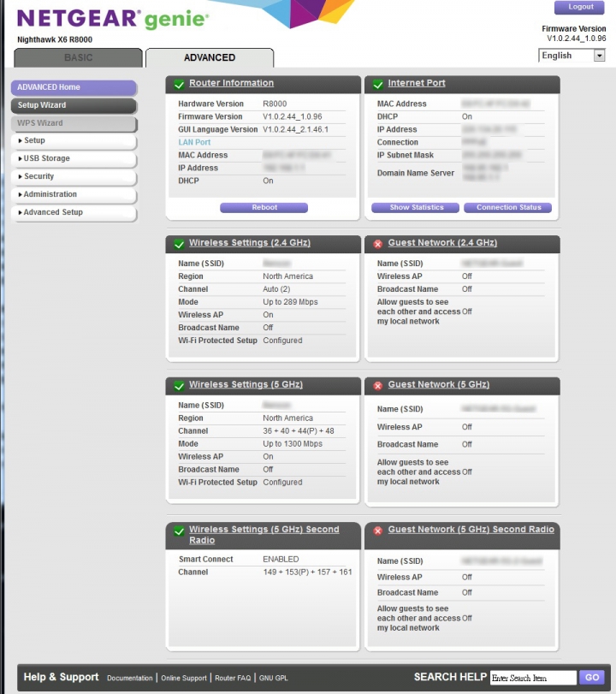Click red X icon of Guest Network Second Radio

coord(378,531)
